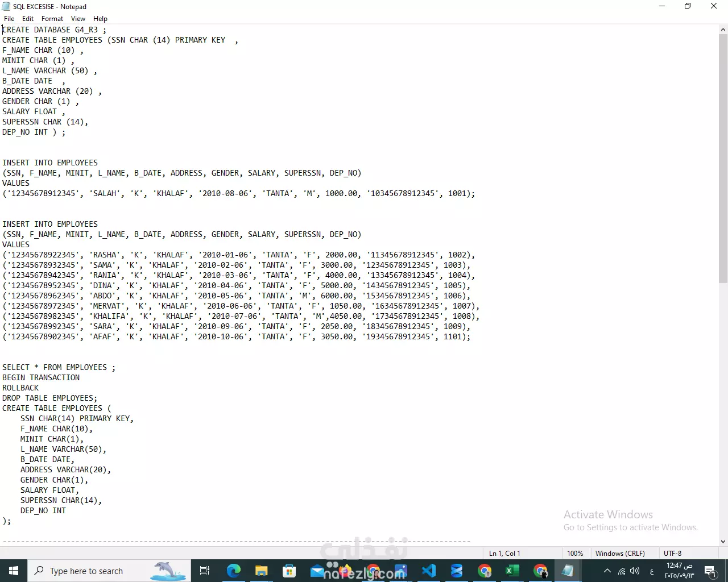
Task: Click the row containing 'AFAF'
Action: coord(236,336)
